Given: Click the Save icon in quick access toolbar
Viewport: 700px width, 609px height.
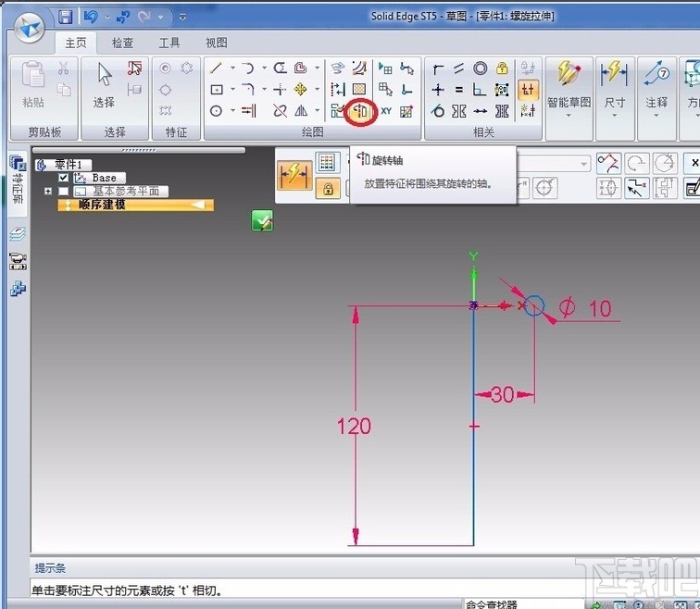Looking at the screenshot, I should (x=66, y=17).
